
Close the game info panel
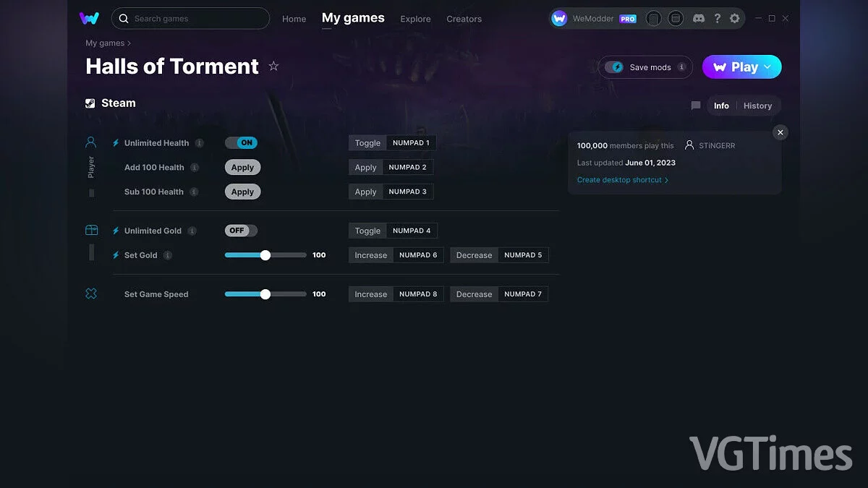coord(780,132)
